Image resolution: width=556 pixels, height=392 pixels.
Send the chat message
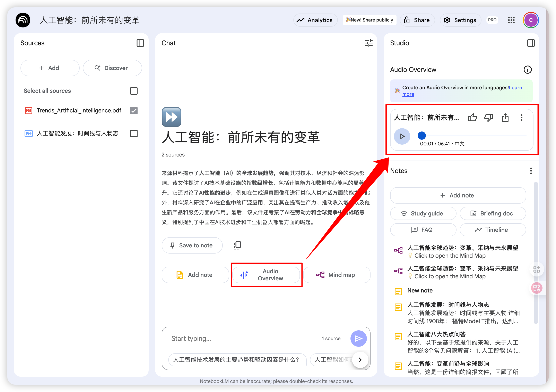(x=358, y=339)
